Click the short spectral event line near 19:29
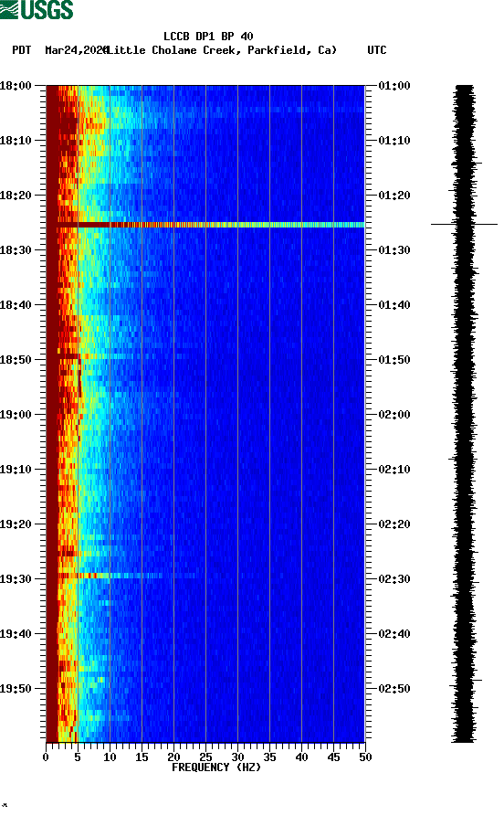This screenshot has height=815, width=504. point(110,576)
